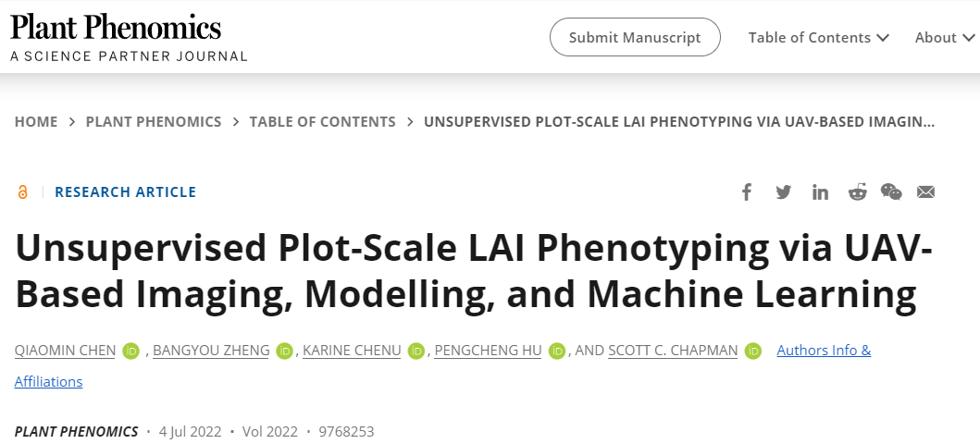Click the open access lock icon
The width and height of the screenshot is (980, 444).
[x=22, y=192]
